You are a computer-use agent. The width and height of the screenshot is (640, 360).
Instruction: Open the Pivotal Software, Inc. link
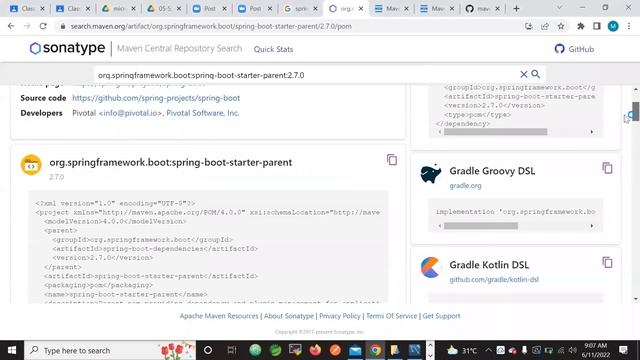203,113
